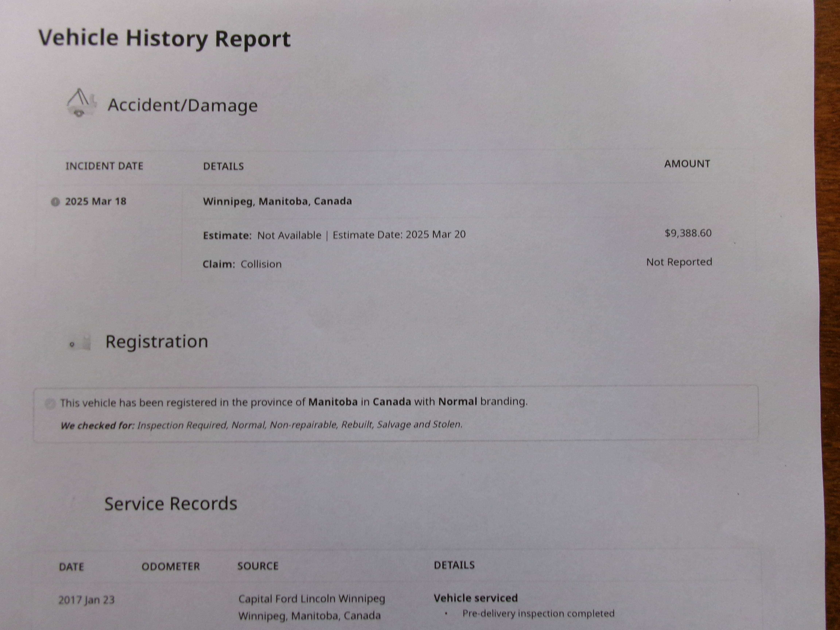Viewport: 840px width, 630px height.
Task: Click the Winnipeg, Manitoba, Canada incident location
Action: pos(277,201)
